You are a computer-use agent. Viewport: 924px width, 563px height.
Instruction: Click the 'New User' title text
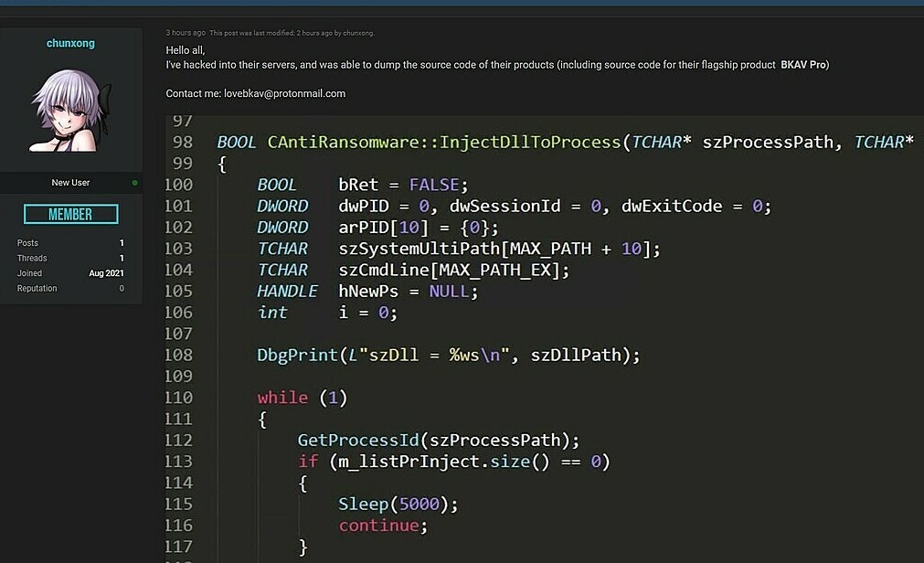tap(70, 183)
